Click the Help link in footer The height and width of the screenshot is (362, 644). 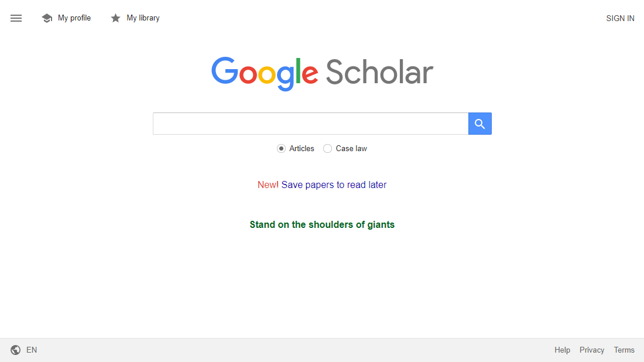tap(562, 350)
